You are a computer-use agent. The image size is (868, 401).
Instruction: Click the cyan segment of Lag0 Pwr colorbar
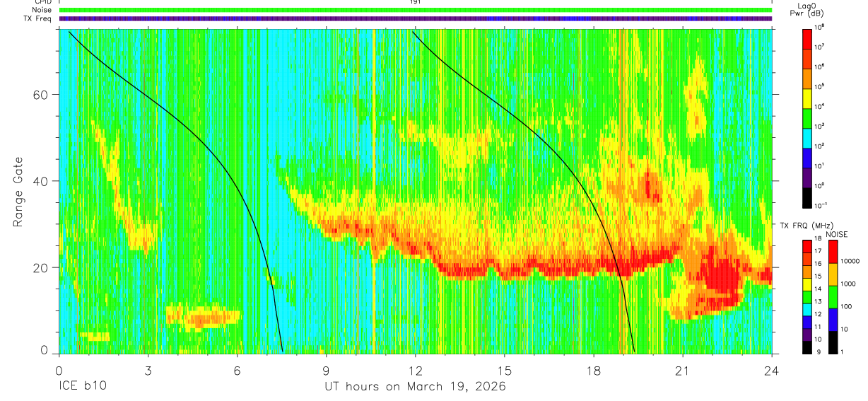coord(807,136)
